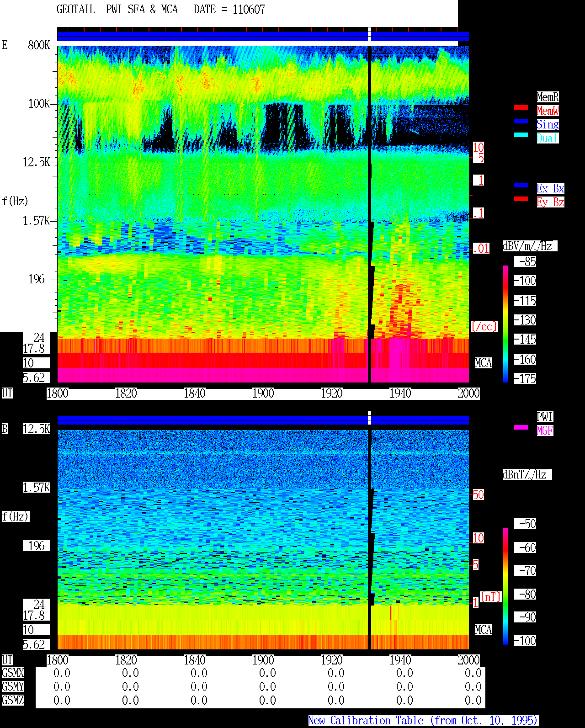This screenshot has width=585, height=728.
Task: Click the 1940 UT tick under B spectrogram
Action: [x=400, y=660]
